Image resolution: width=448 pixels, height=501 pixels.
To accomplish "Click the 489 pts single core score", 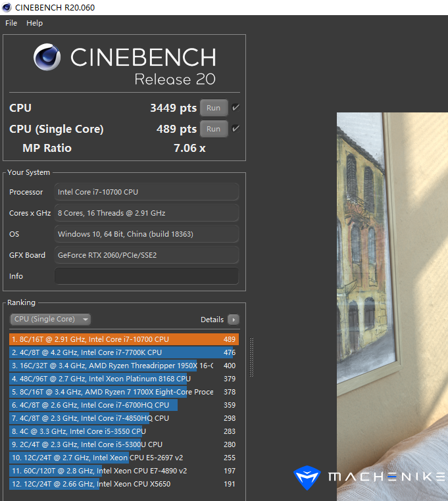I will click(176, 129).
